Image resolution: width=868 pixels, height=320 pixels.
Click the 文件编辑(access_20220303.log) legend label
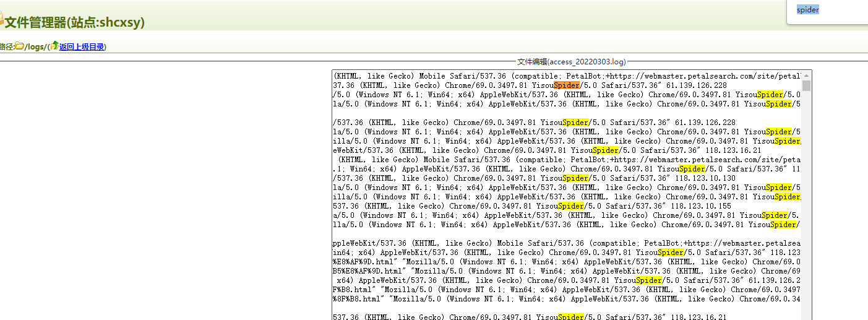(571, 62)
